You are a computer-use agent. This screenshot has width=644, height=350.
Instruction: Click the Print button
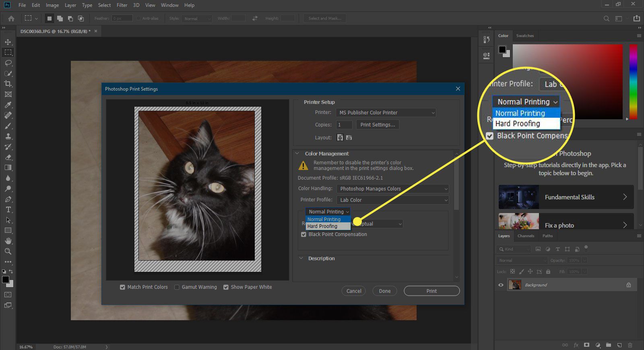coord(431,291)
